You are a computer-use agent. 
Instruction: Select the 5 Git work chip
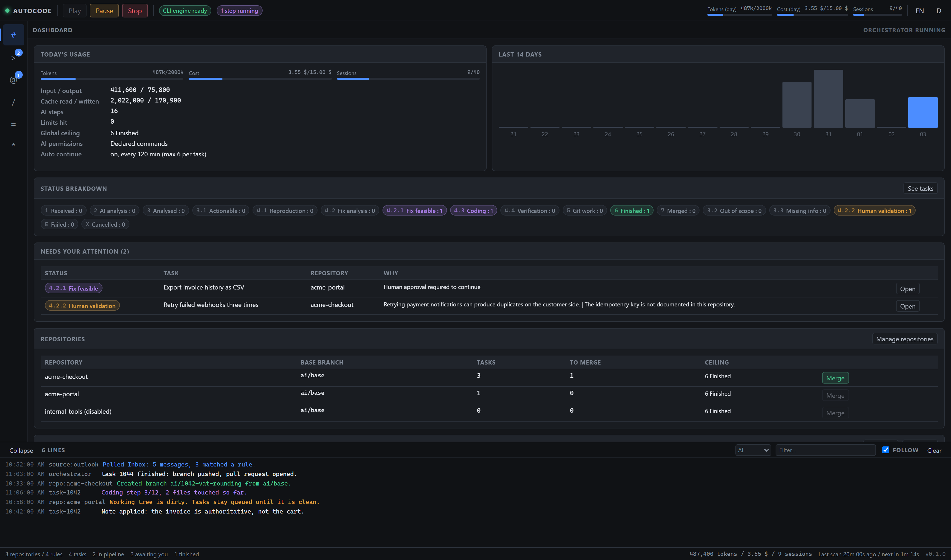point(585,211)
